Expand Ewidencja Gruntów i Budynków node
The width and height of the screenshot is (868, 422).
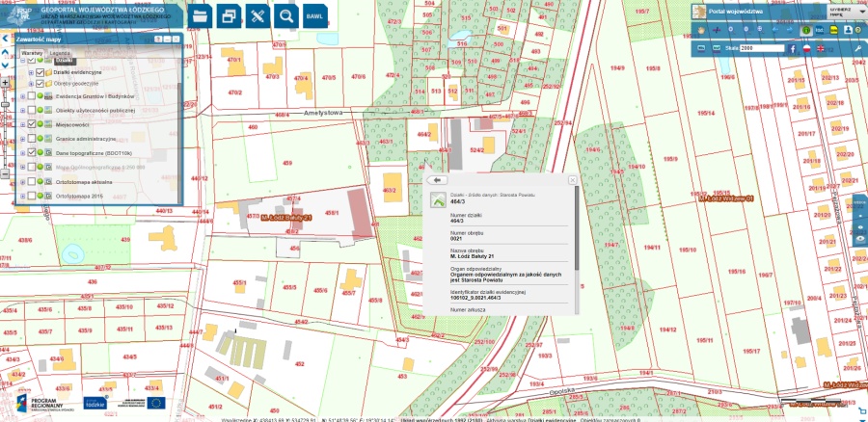[23, 96]
